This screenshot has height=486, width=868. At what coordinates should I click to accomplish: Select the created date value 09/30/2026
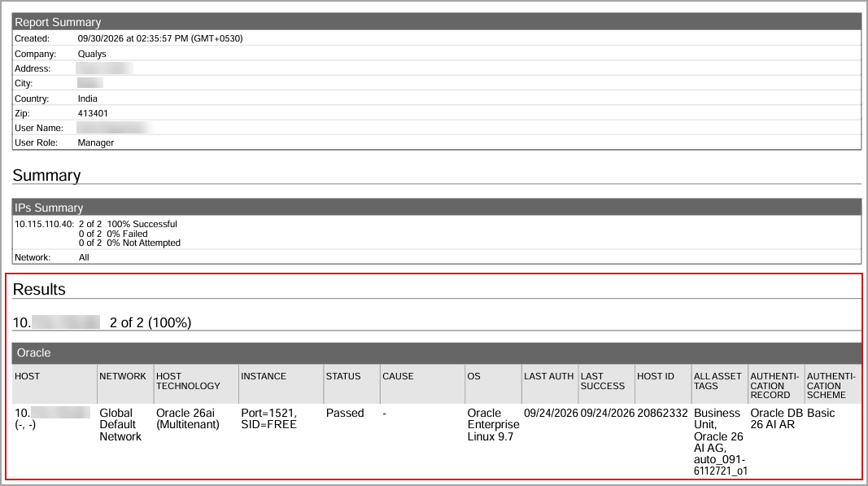103,38
